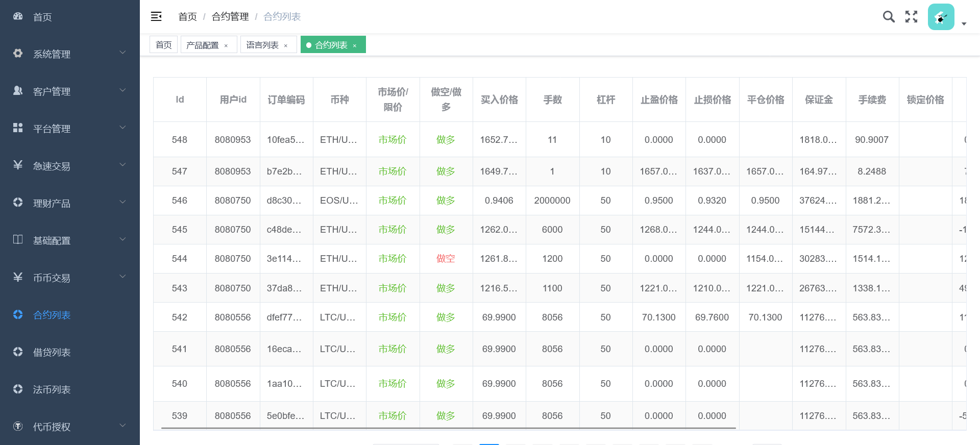The width and height of the screenshot is (980, 445).
Task: Click the 首页 dashboard icon in sidebar
Action: click(18, 16)
